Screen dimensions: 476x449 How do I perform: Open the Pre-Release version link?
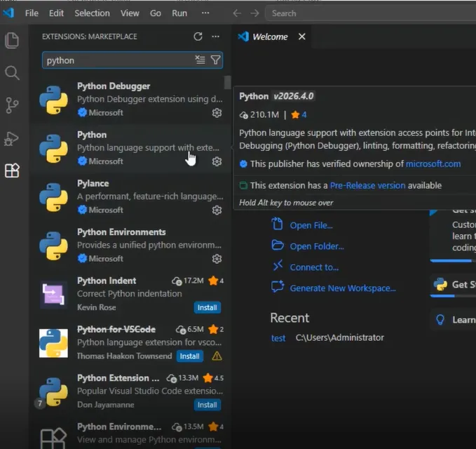[x=367, y=185]
